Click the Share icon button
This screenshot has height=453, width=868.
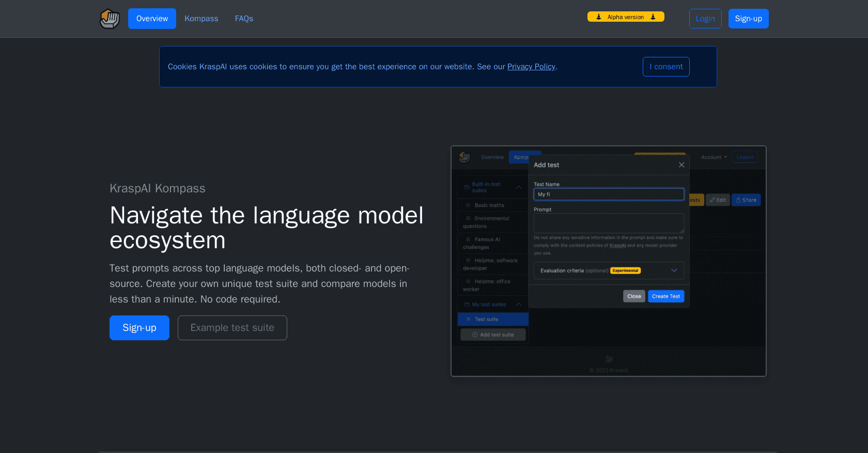pyautogui.click(x=746, y=200)
